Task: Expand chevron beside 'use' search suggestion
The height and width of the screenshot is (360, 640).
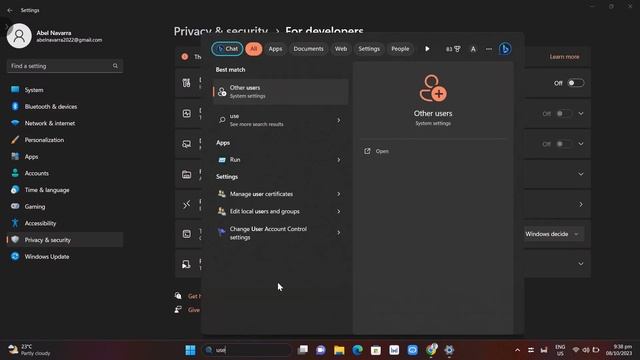Action: pos(338,120)
